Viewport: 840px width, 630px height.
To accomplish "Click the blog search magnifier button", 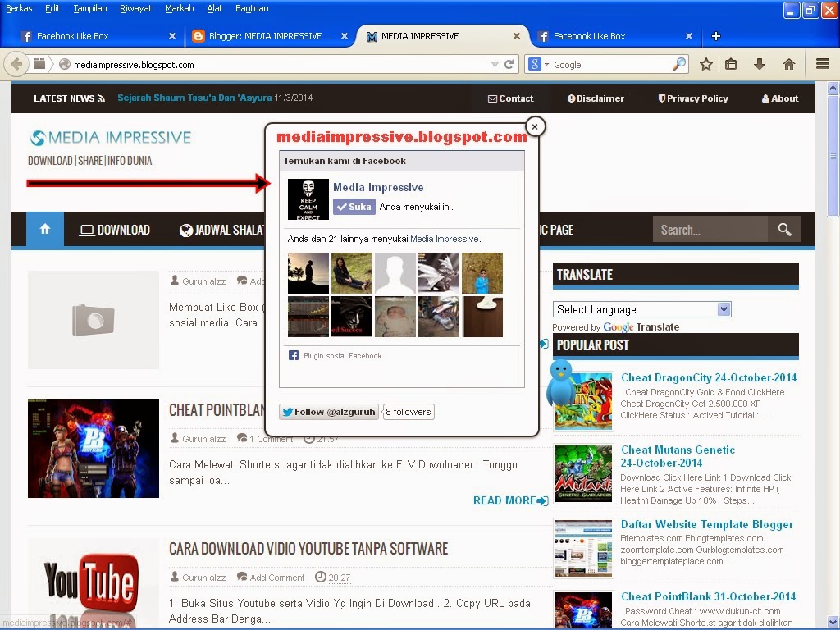I will click(784, 230).
